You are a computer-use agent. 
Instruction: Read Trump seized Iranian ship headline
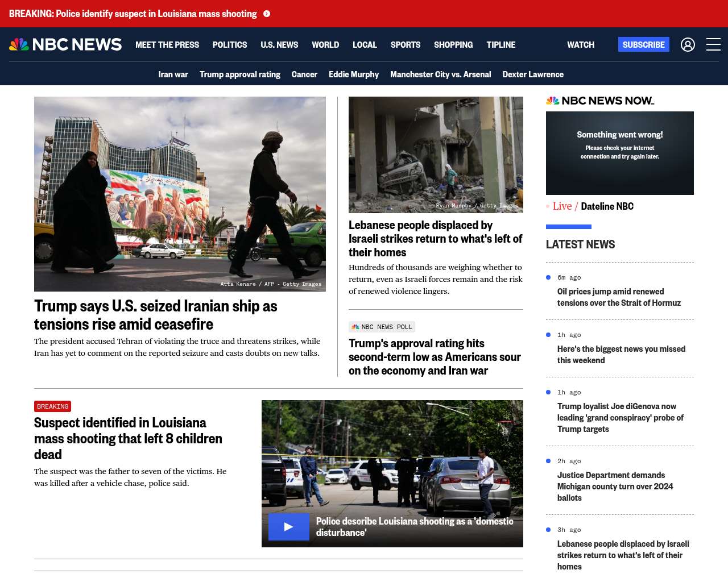[x=156, y=315]
